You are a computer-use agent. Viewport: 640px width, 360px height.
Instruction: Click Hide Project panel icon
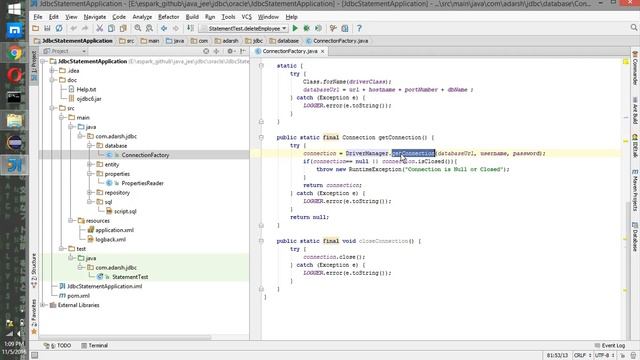(243, 51)
